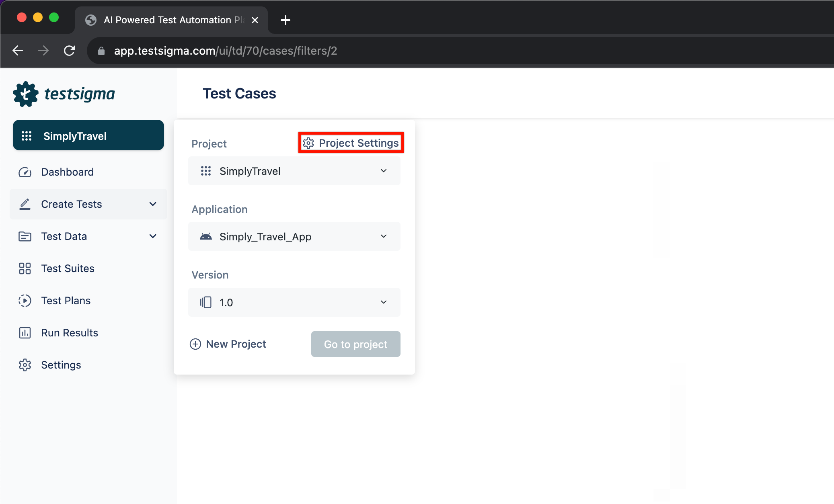The height and width of the screenshot is (504, 834).
Task: Expand the Simply_Travel_App application dropdown
Action: [x=384, y=236]
